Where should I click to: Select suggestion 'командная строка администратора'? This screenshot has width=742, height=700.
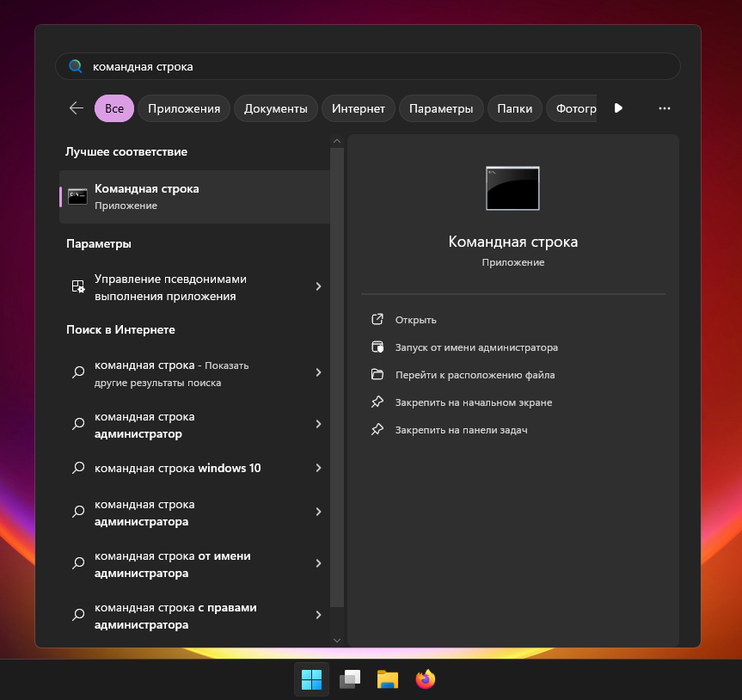point(194,513)
